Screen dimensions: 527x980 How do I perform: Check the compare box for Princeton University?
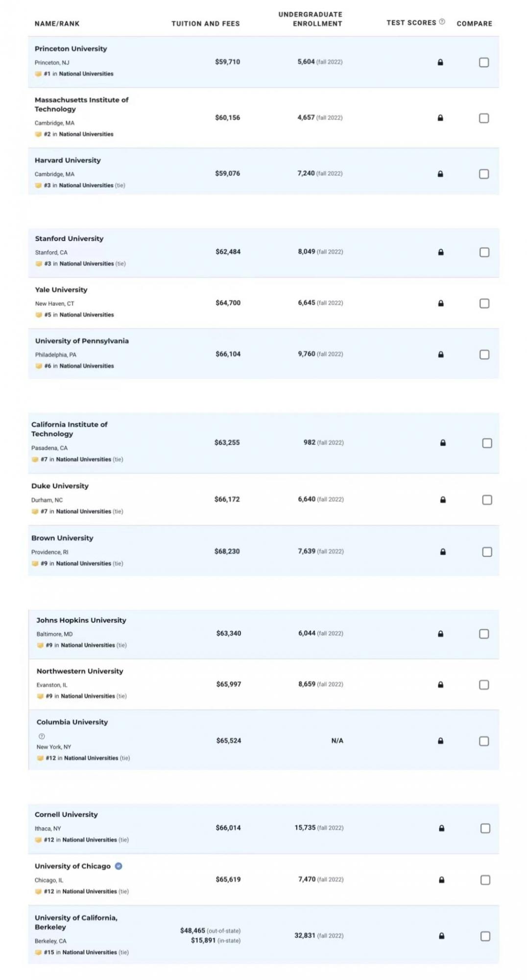[484, 62]
